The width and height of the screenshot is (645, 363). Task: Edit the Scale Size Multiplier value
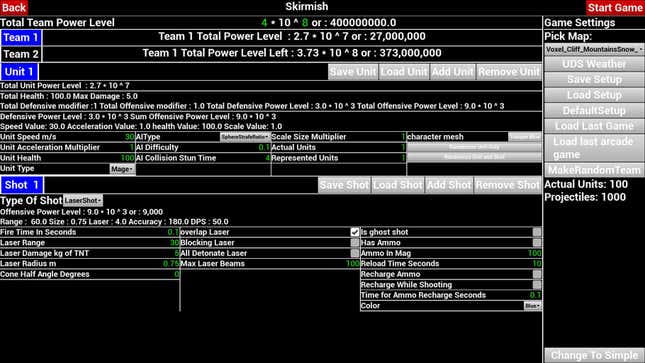click(403, 137)
